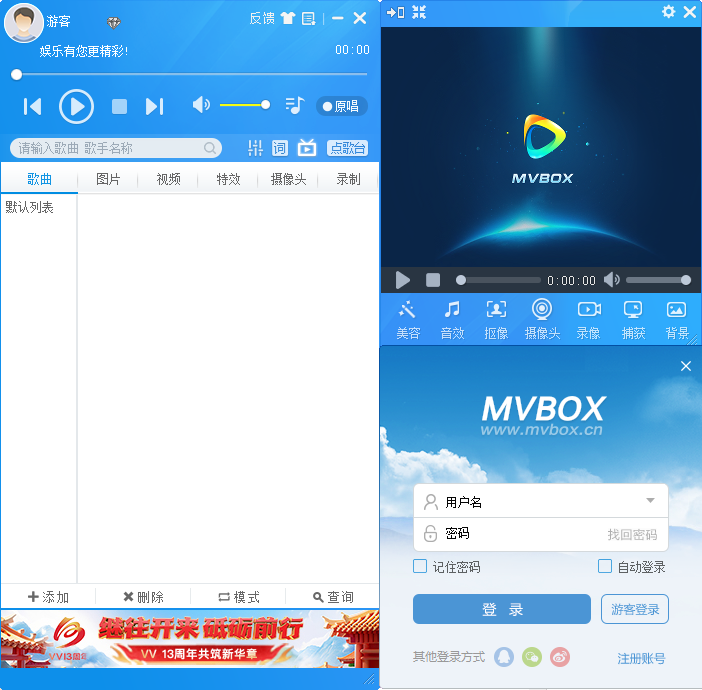702x690 pixels.
Task: Click the 添加 add button
Action: pos(48,597)
